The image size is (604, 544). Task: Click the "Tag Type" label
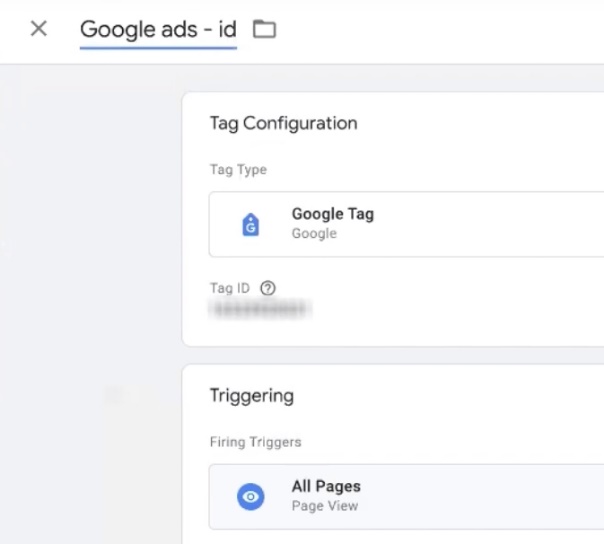[x=238, y=170]
